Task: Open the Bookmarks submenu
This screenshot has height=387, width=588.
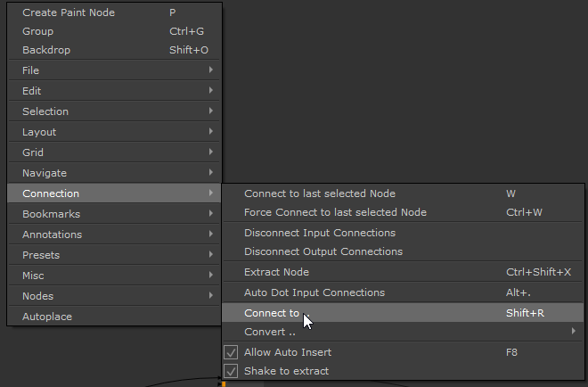Action: click(114, 214)
